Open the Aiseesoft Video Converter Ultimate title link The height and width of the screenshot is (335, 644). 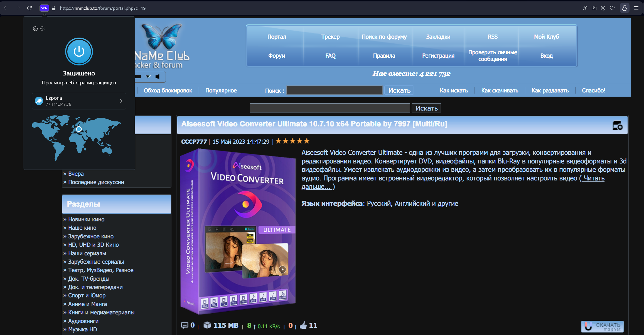tap(314, 124)
